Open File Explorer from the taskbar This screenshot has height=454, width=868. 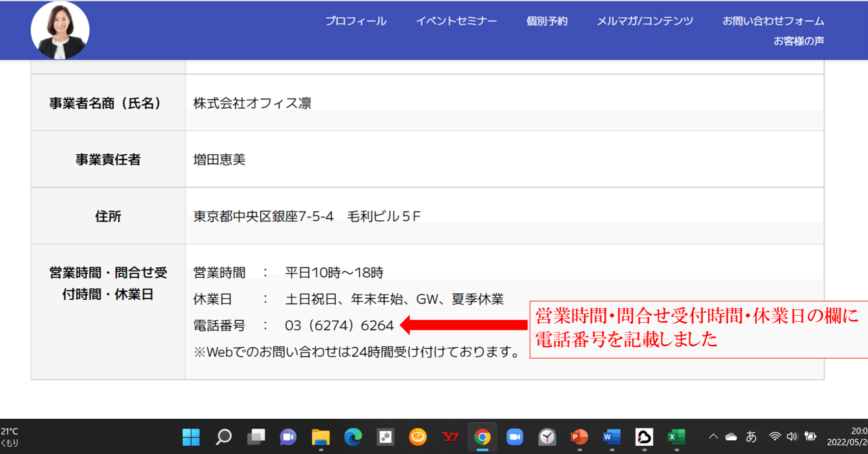click(x=320, y=437)
